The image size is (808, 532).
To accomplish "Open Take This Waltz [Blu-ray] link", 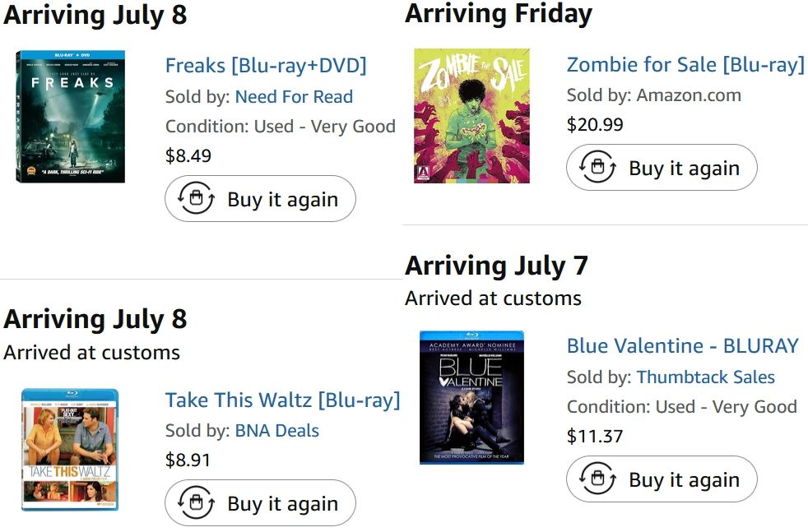I will tap(282, 400).
